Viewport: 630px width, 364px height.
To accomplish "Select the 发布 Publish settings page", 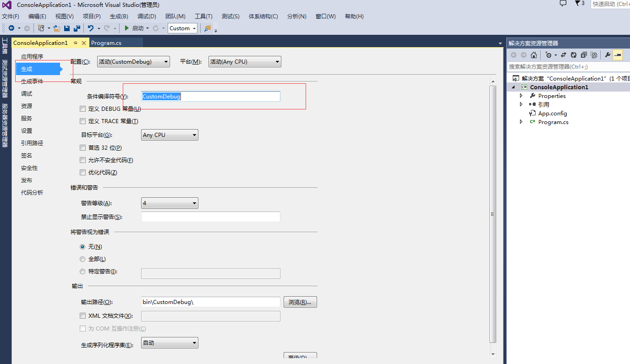I will [27, 180].
